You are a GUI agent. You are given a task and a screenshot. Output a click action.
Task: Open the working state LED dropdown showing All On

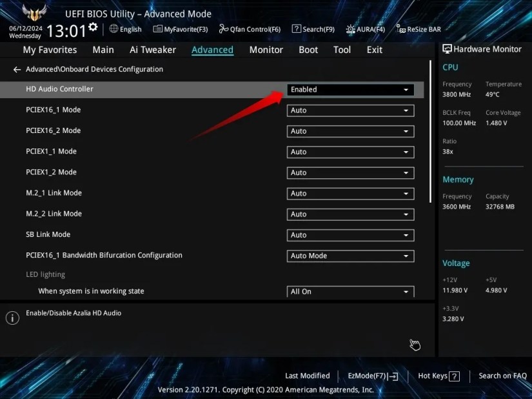[351, 291]
